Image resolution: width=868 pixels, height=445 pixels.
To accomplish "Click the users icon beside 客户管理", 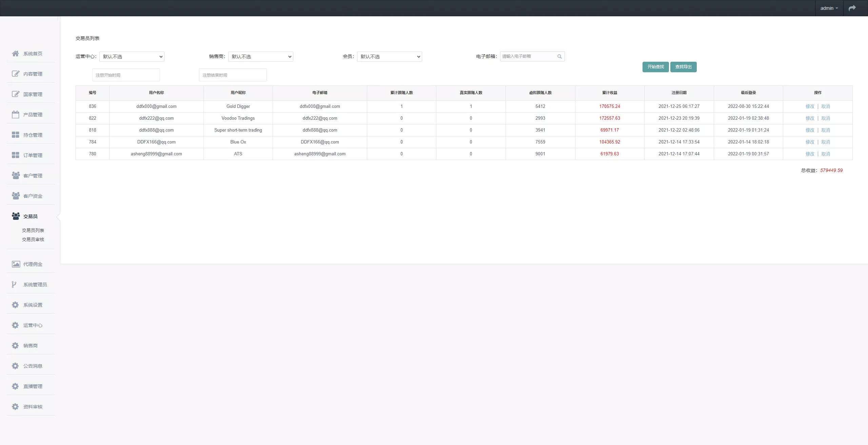I will tap(16, 176).
